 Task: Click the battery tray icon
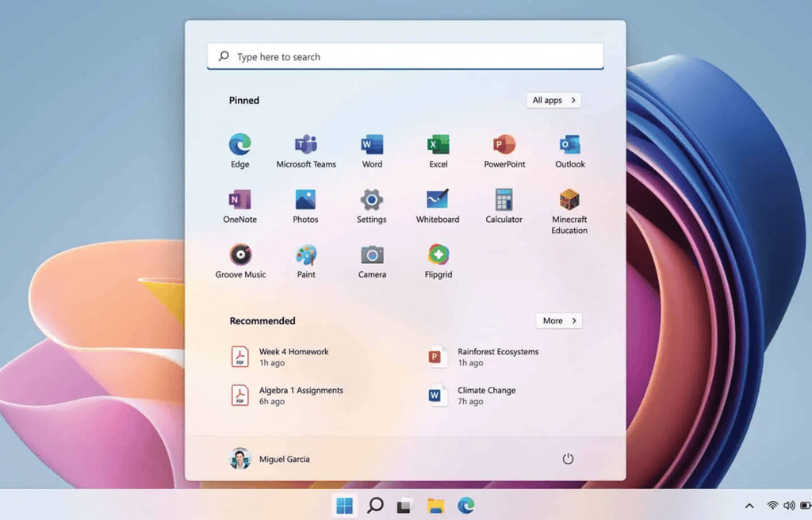(806, 506)
